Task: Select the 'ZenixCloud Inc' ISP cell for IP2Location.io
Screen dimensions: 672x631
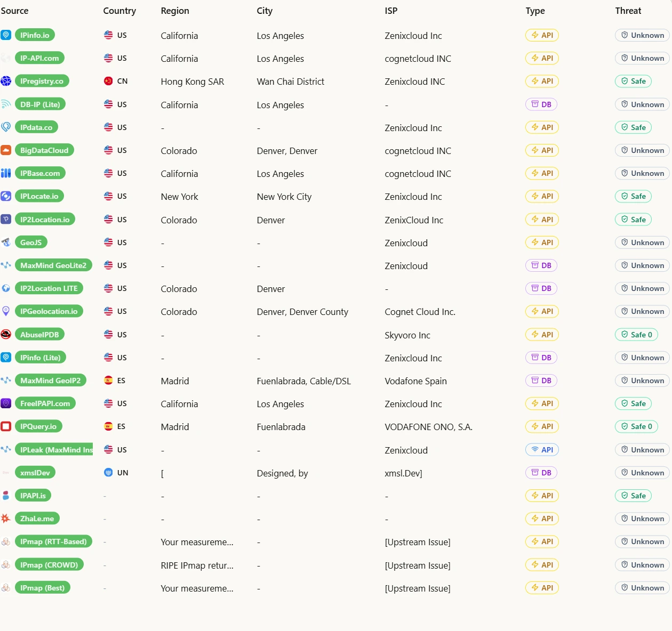Action: point(414,220)
